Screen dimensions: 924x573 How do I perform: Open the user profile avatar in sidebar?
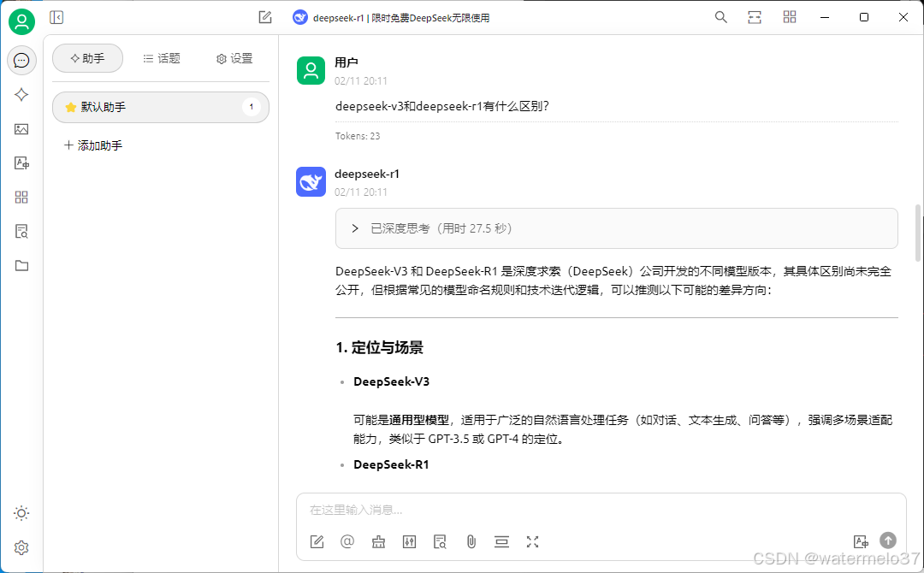click(x=21, y=21)
